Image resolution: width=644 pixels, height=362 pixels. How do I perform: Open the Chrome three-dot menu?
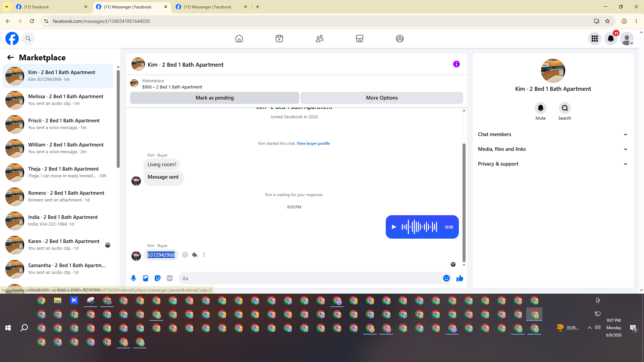pyautogui.click(x=636, y=21)
